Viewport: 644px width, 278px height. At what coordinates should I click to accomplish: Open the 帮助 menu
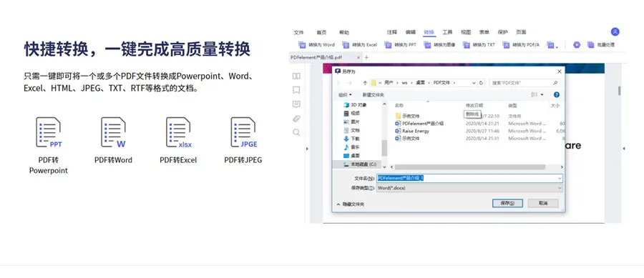[x=343, y=32]
